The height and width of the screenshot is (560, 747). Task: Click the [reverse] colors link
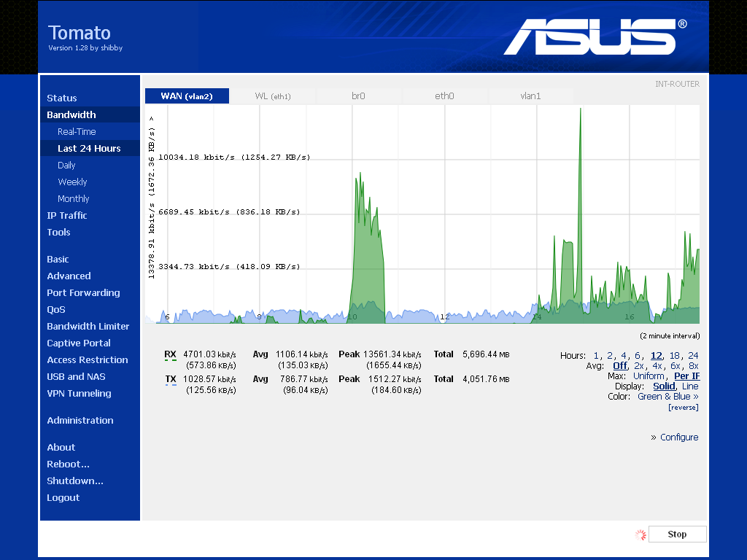click(x=683, y=408)
